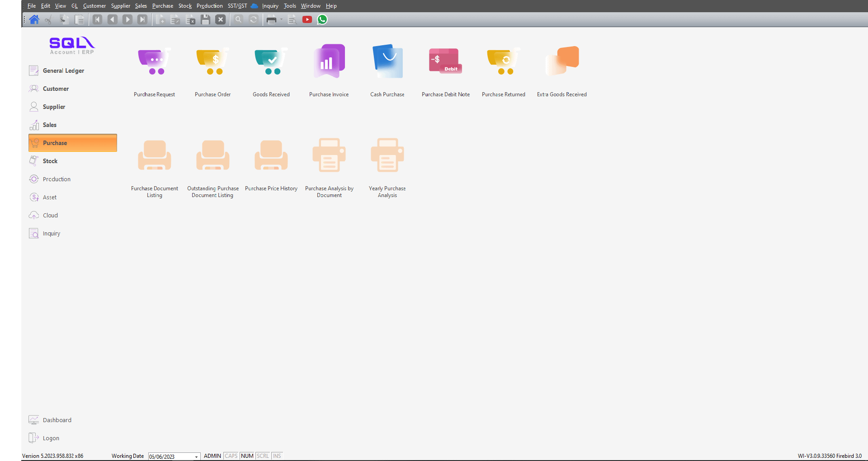Toggle the NUM status bar indicator
This screenshot has width=868, height=461.
[247, 456]
